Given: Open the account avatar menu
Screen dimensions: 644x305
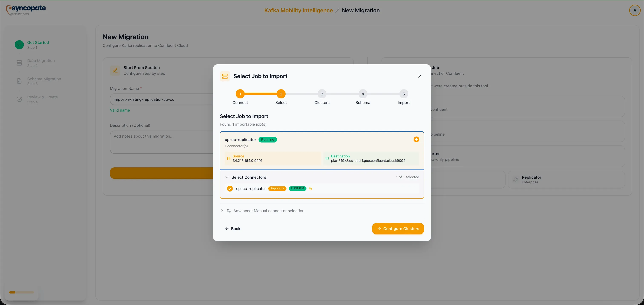Looking at the screenshot, I should pyautogui.click(x=634, y=10).
